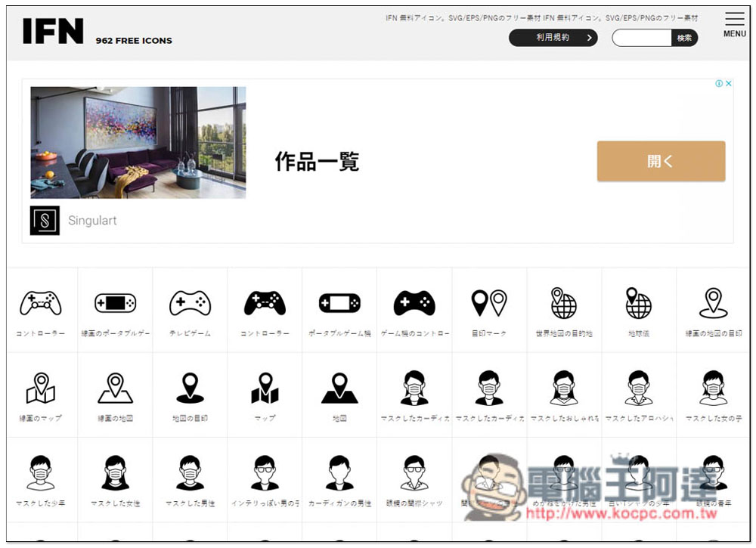756x548 pixels.
Task: Choose the world map destination globe icon
Action: (x=564, y=304)
